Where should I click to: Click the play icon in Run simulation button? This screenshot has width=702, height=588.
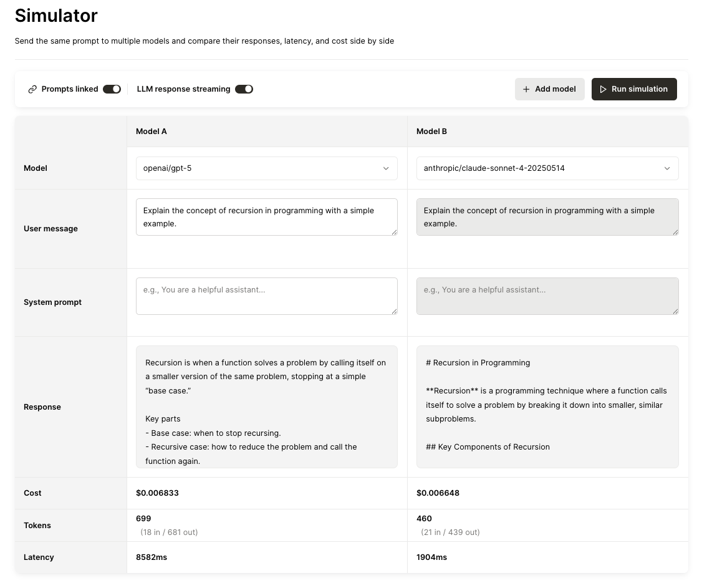603,89
